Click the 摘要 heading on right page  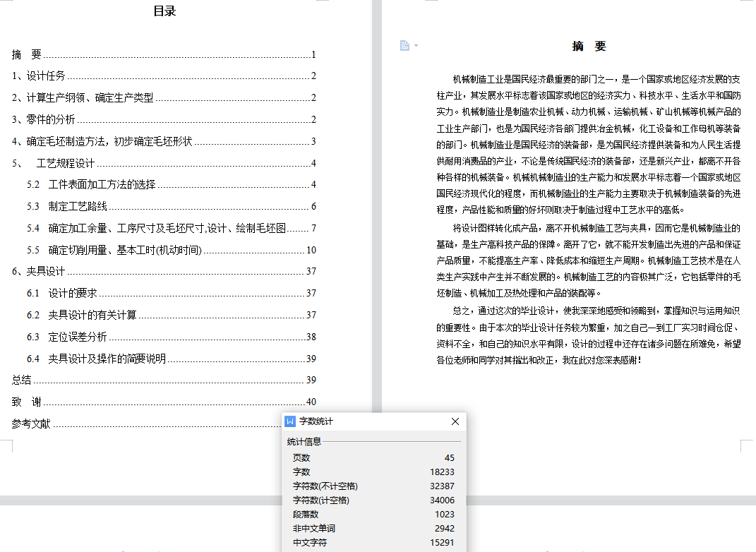(589, 47)
